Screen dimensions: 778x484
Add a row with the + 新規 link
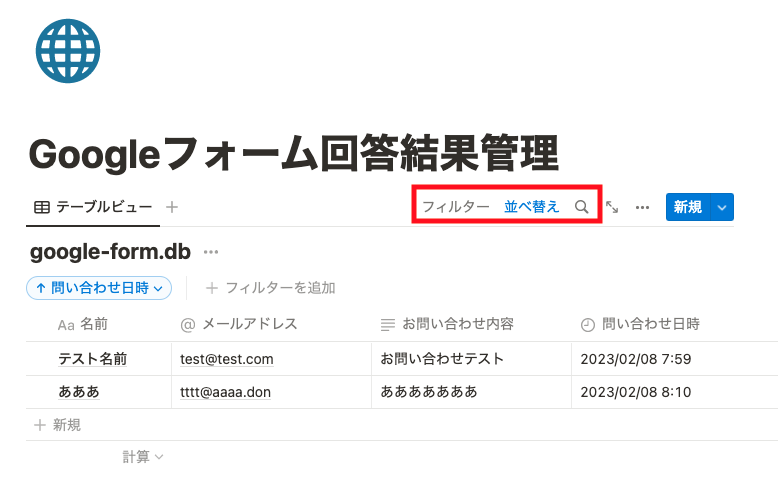click(57, 425)
